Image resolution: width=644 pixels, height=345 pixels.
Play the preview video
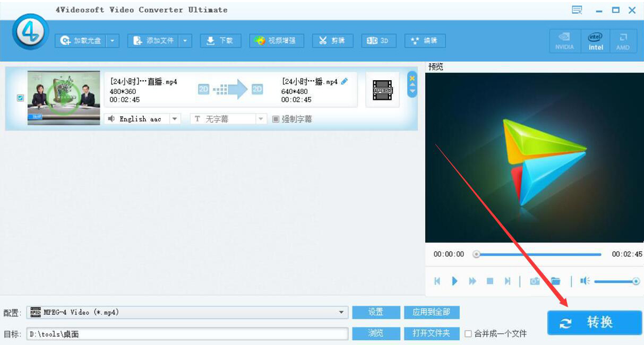point(454,281)
